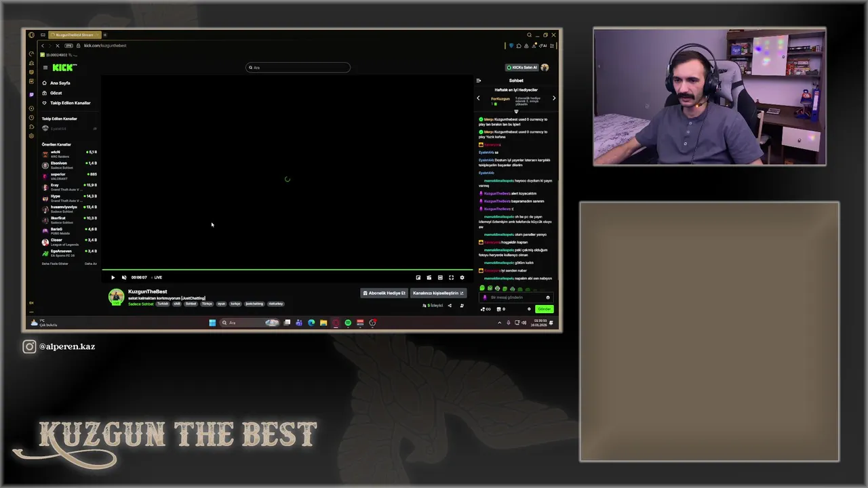868x488 pixels.
Task: Enable picture-in-picture mode
Action: 418,277
